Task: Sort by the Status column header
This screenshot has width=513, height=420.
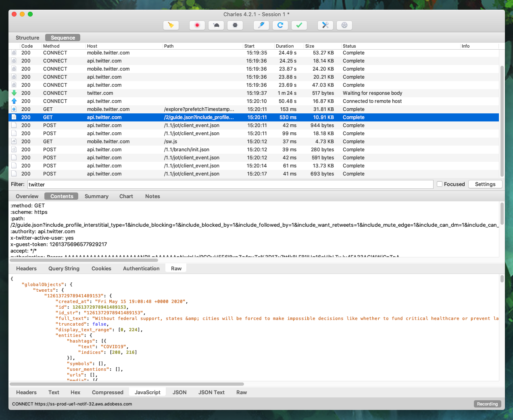Action: (x=400, y=46)
